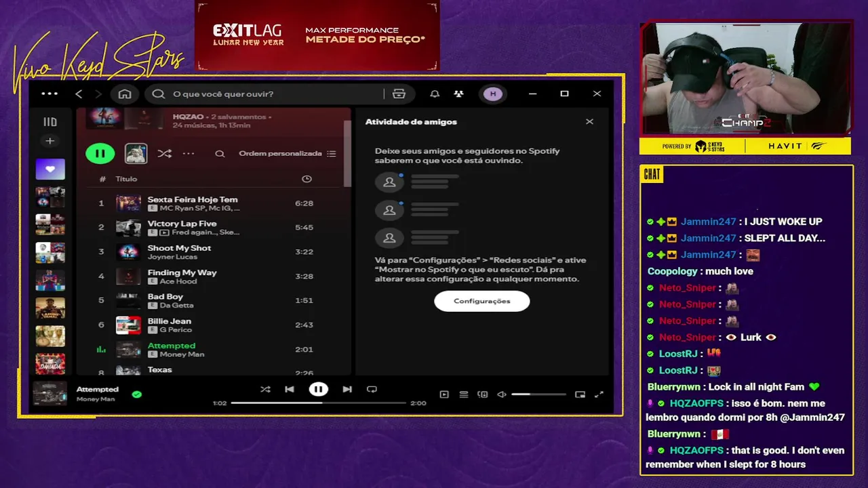Click the search magnifier icon in top bar
This screenshot has width=868, height=488.
pyautogui.click(x=159, y=94)
